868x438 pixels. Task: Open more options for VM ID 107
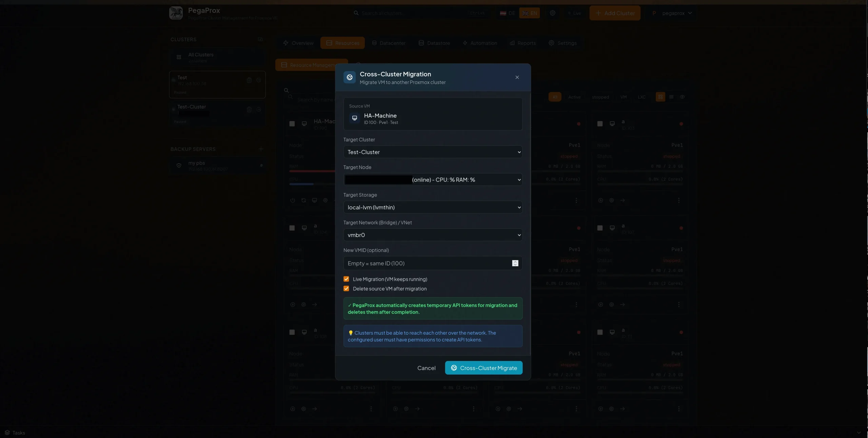click(678, 305)
